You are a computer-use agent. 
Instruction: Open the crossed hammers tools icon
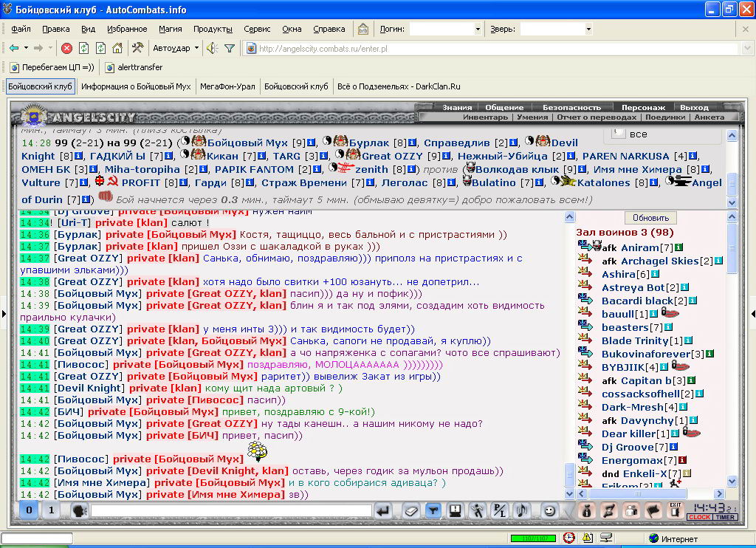pyautogui.click(x=137, y=48)
